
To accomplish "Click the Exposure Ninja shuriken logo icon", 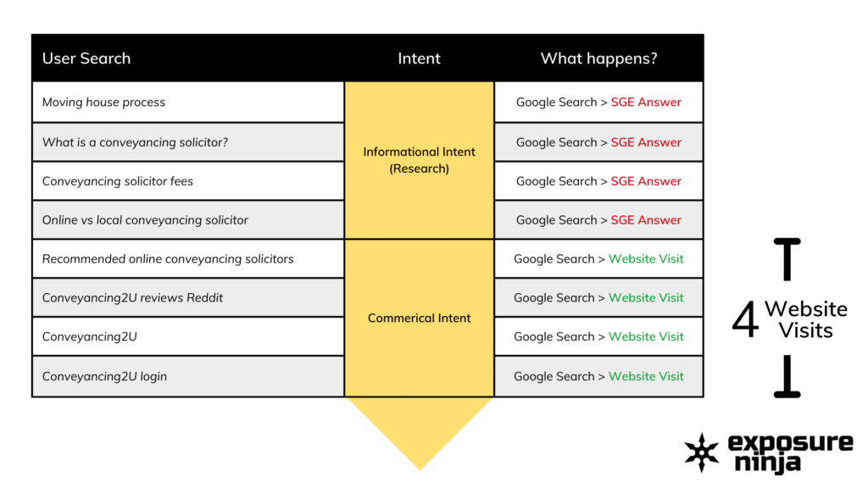I will [x=702, y=452].
